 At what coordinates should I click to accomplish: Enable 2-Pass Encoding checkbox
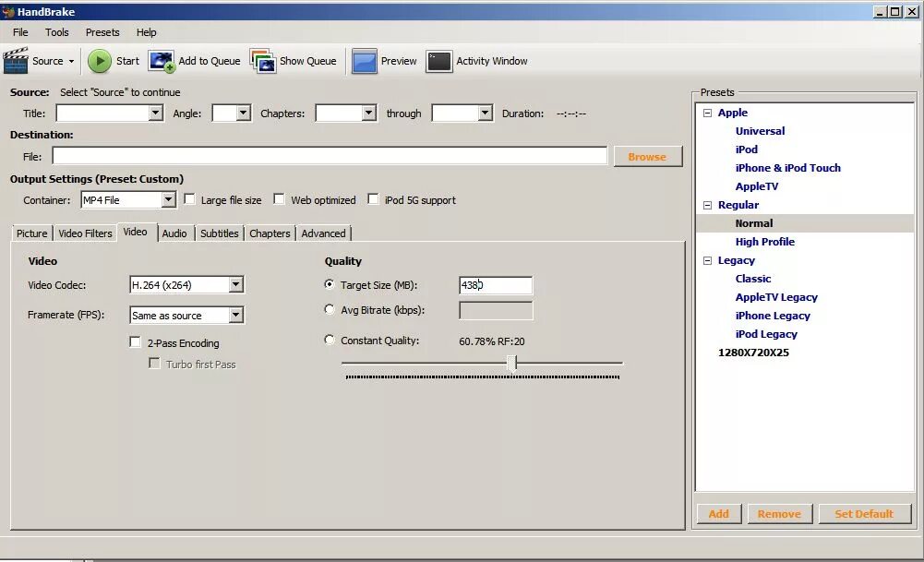(x=136, y=342)
